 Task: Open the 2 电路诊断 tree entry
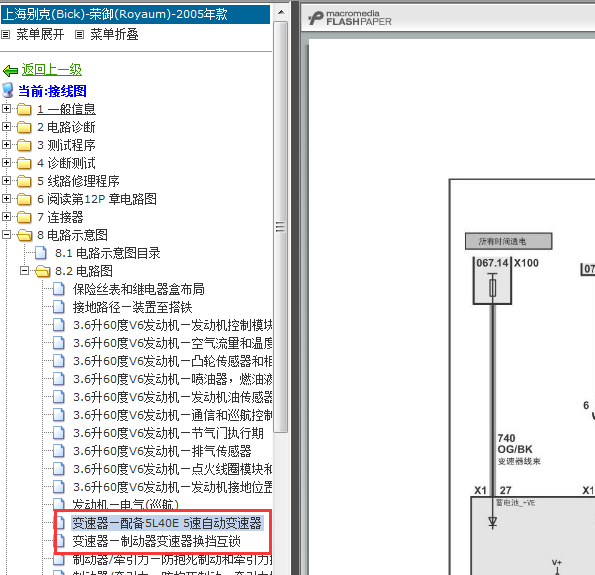[x=66, y=127]
